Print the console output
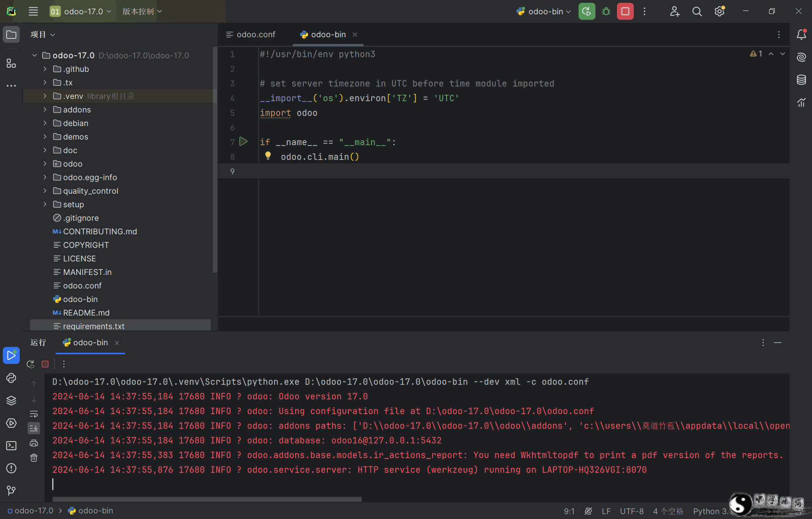The image size is (812, 519). tap(34, 443)
